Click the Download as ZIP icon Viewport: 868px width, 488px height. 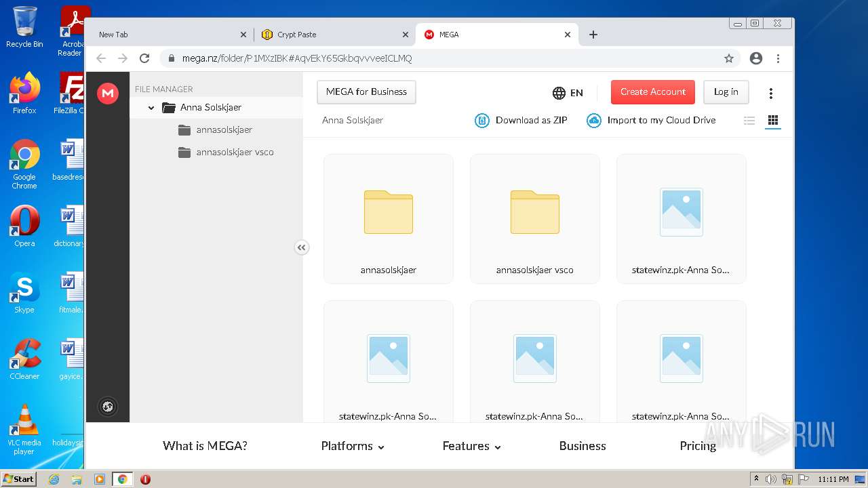(482, 121)
